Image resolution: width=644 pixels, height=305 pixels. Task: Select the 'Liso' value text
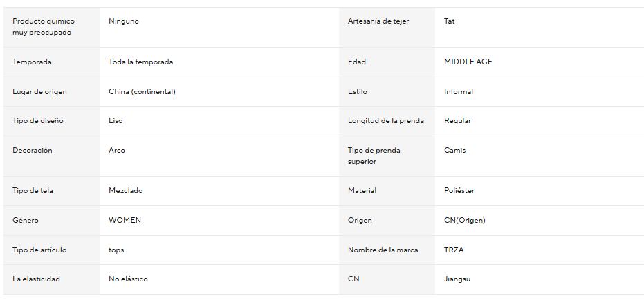click(116, 121)
